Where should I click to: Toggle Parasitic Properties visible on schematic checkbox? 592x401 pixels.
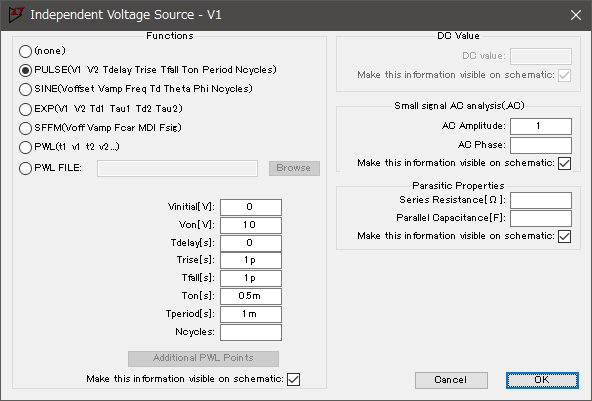564,236
